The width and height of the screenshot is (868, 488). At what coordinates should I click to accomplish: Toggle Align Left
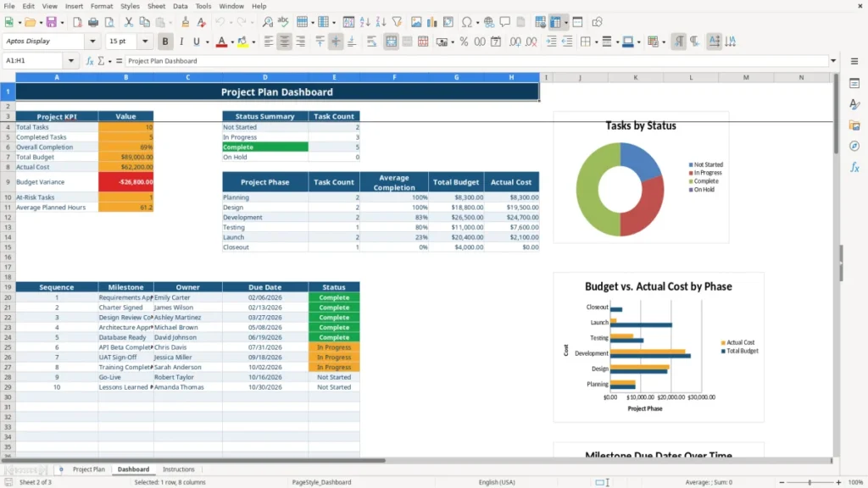(269, 42)
